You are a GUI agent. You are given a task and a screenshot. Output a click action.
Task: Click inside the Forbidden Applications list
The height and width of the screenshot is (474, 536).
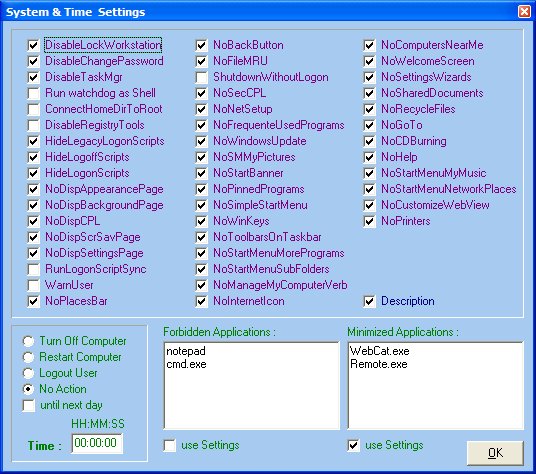click(x=252, y=385)
